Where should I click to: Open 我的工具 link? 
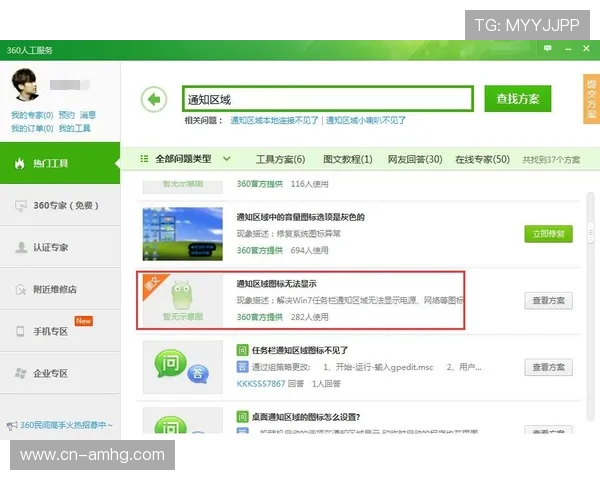point(75,128)
